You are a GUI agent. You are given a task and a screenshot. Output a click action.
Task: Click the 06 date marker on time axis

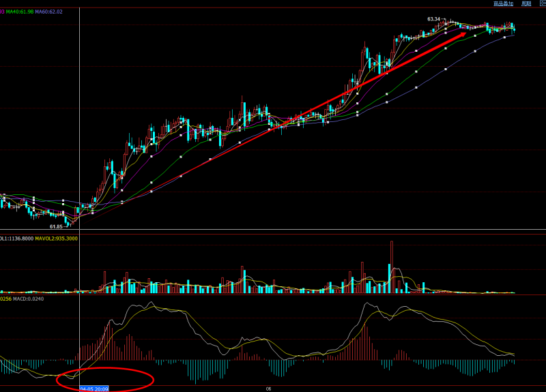tap(268, 388)
